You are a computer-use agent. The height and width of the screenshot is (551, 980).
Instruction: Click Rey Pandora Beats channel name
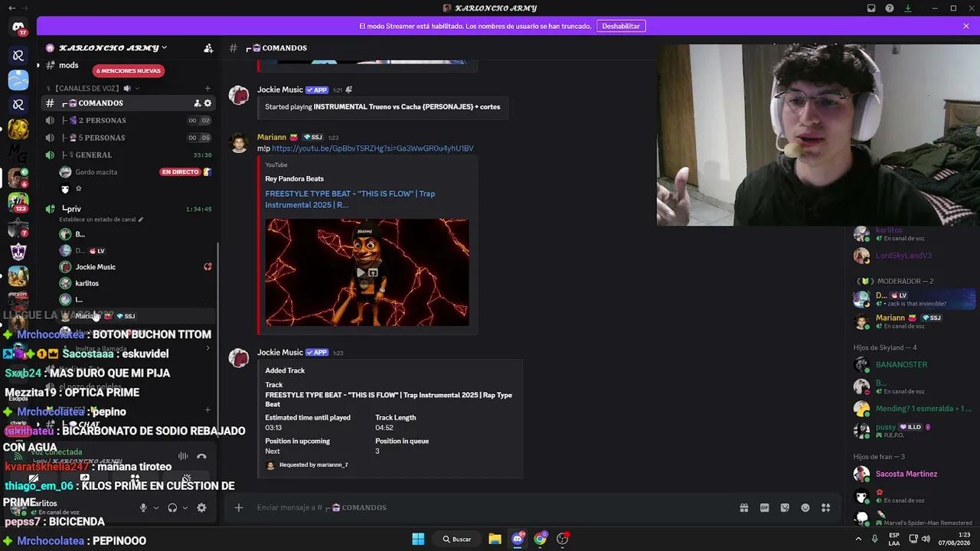[x=294, y=179]
